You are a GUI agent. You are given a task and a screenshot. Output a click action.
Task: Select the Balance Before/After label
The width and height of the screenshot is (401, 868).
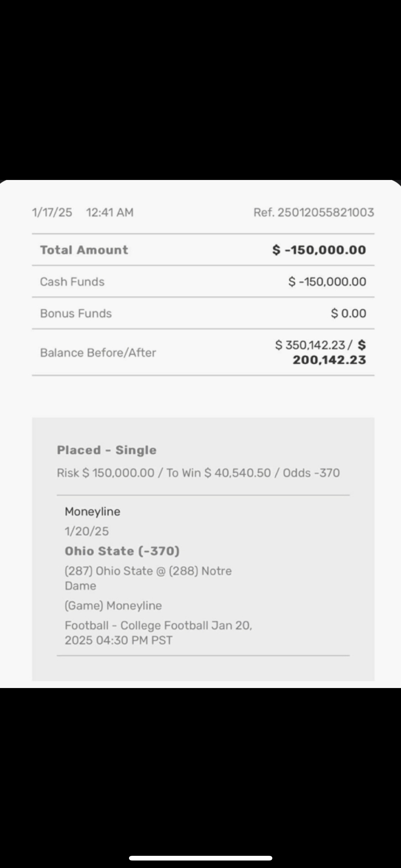pos(98,352)
